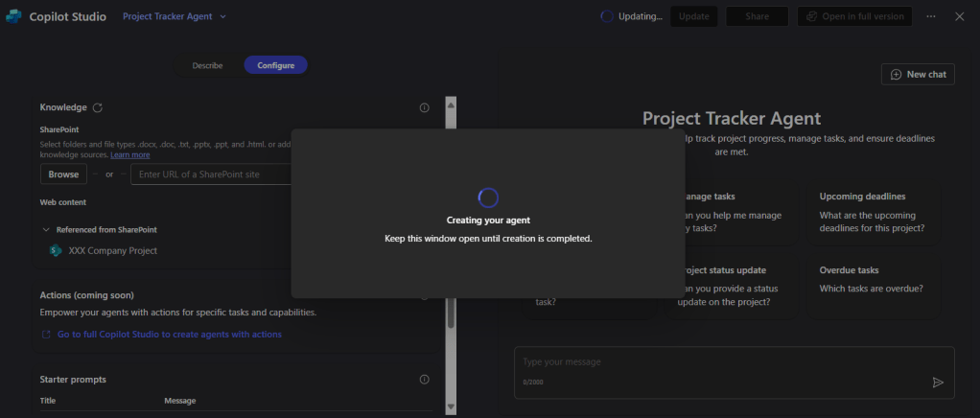The width and height of the screenshot is (980, 418).
Task: Refresh the Knowledge section icon
Action: point(98,108)
